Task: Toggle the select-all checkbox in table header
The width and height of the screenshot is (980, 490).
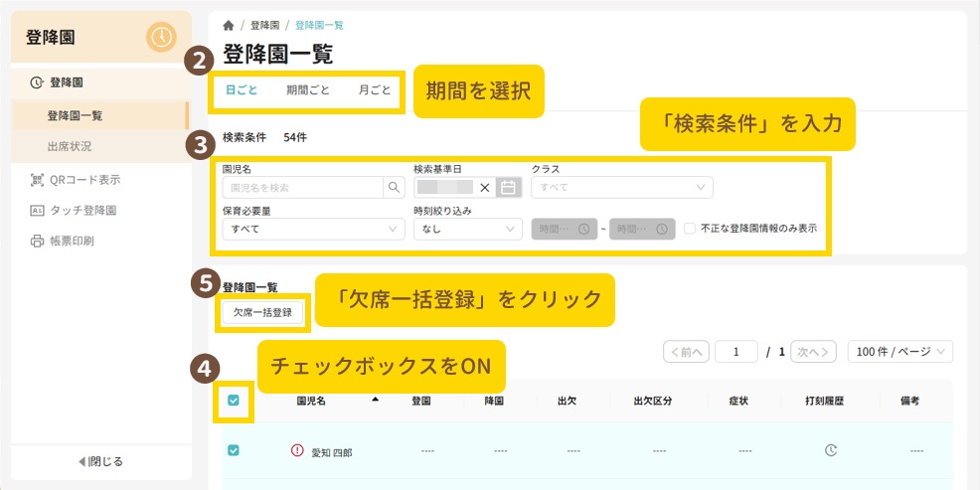Action: pos(234,401)
